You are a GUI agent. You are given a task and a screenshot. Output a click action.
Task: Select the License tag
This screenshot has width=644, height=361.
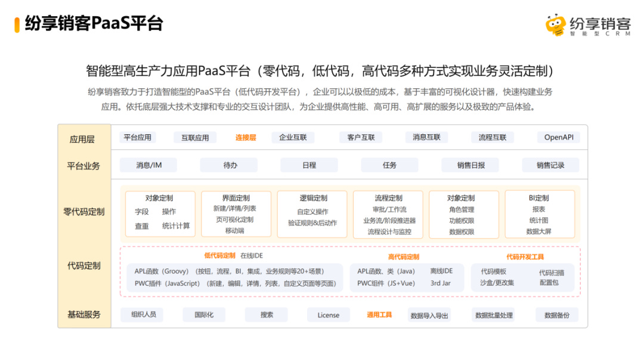point(329,315)
